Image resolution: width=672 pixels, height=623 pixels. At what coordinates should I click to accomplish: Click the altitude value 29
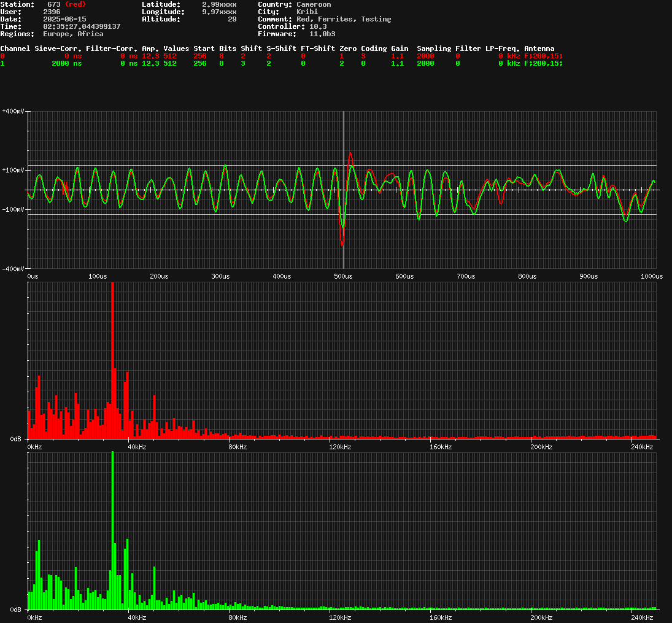232,19
